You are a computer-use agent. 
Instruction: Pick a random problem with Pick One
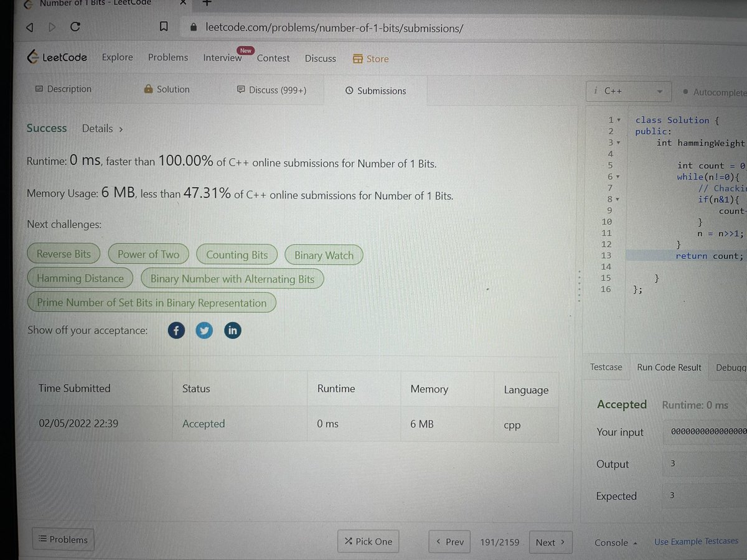368,542
